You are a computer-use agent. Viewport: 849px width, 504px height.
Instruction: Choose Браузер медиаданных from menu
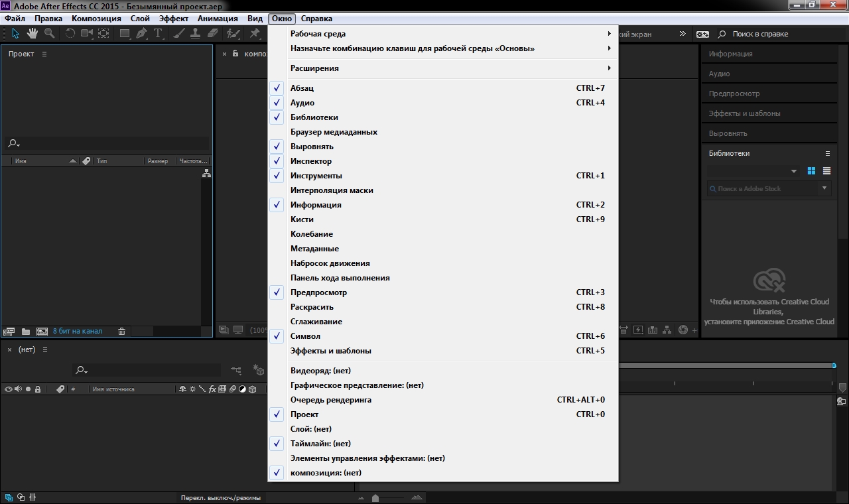[442, 132]
